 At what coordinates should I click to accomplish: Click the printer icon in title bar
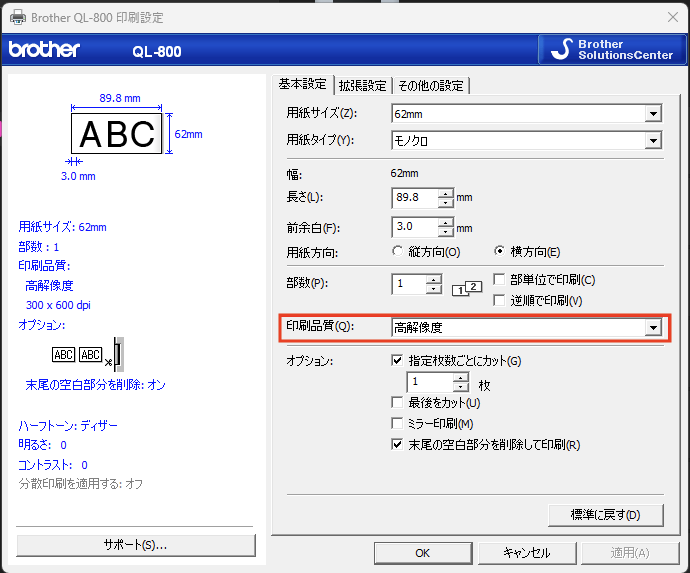pyautogui.click(x=16, y=17)
